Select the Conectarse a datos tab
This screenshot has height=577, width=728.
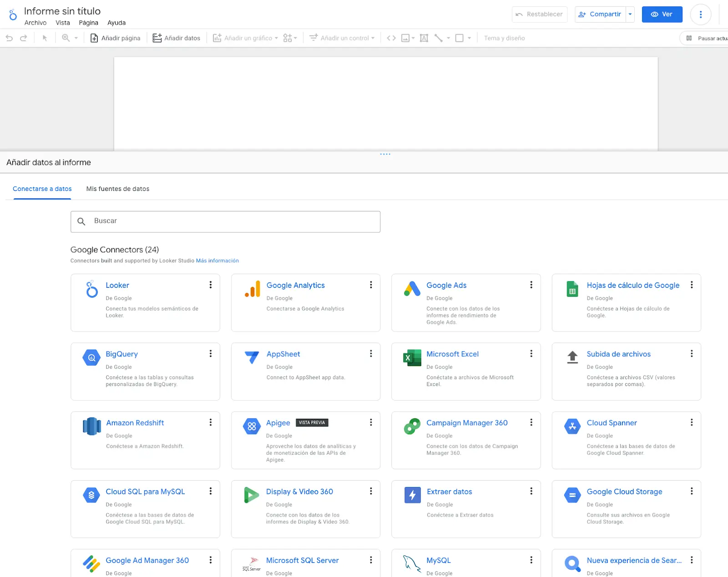click(42, 189)
